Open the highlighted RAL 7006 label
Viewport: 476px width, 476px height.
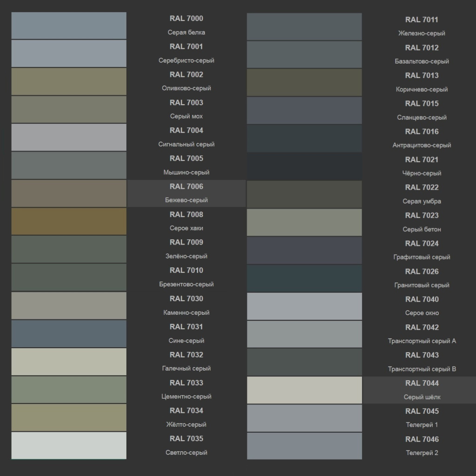click(x=186, y=193)
